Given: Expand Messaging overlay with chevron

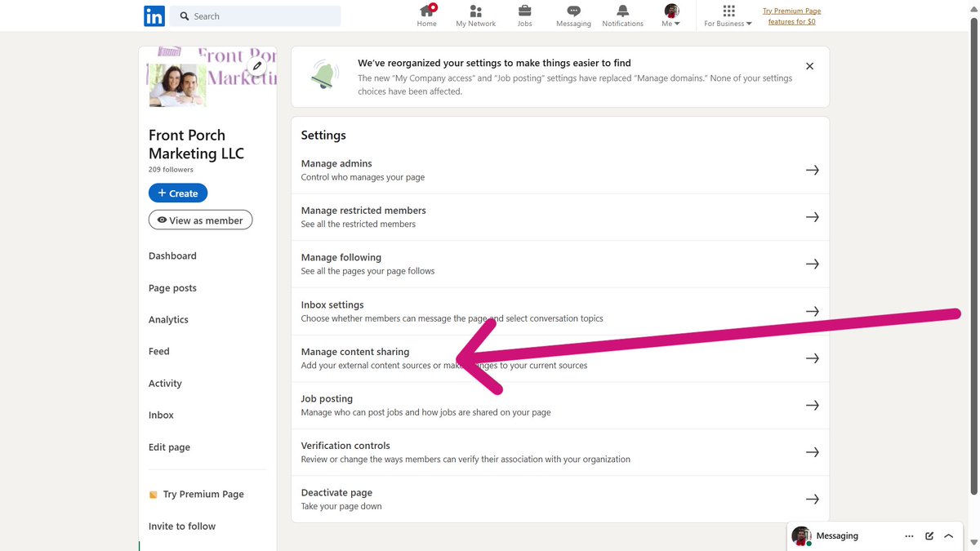Looking at the screenshot, I should pyautogui.click(x=949, y=536).
